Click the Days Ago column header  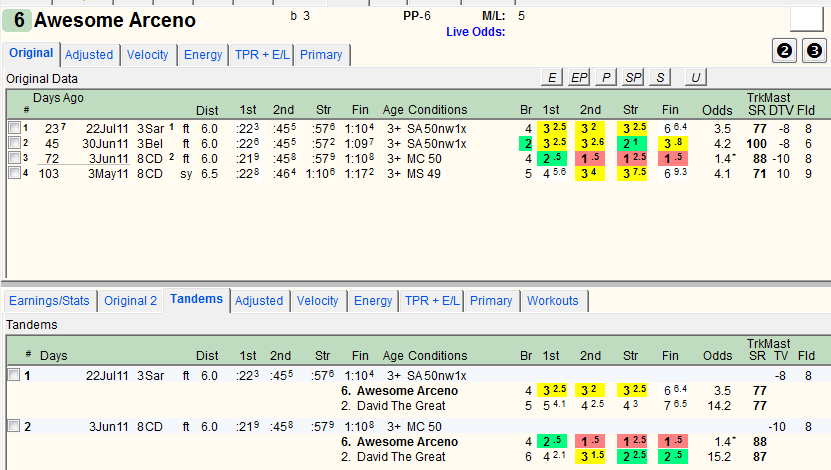[58, 97]
